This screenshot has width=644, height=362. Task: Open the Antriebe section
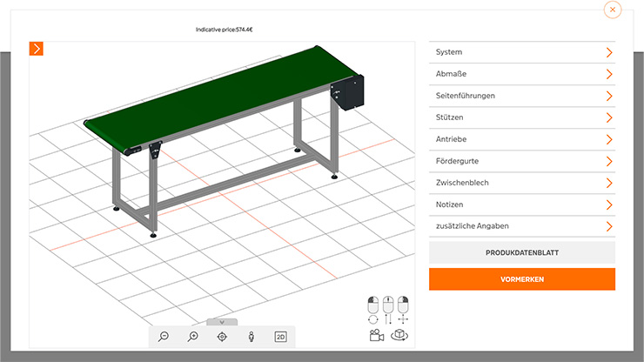pyautogui.click(x=522, y=139)
